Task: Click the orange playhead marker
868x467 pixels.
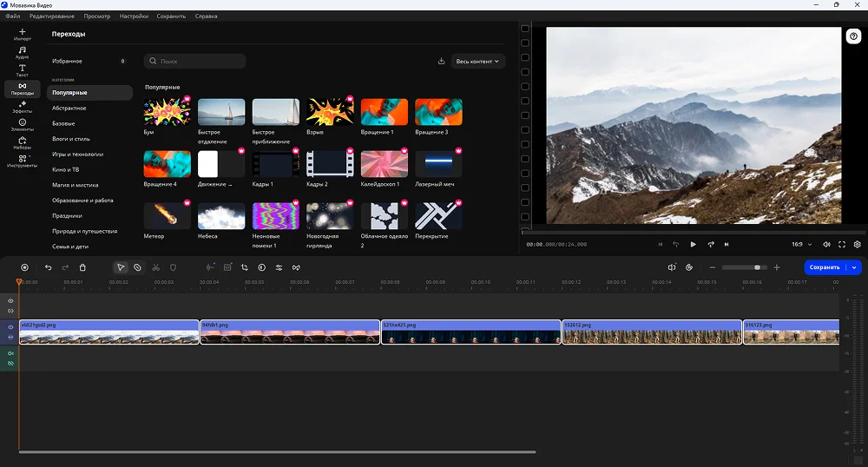Action: click(x=19, y=282)
